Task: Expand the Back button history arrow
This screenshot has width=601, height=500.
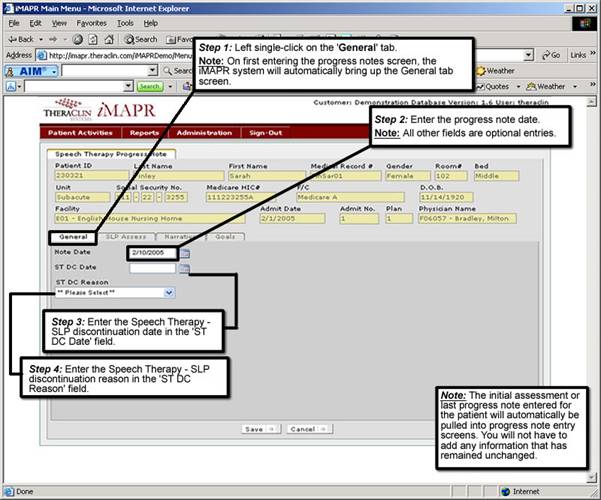Action: [x=41, y=39]
